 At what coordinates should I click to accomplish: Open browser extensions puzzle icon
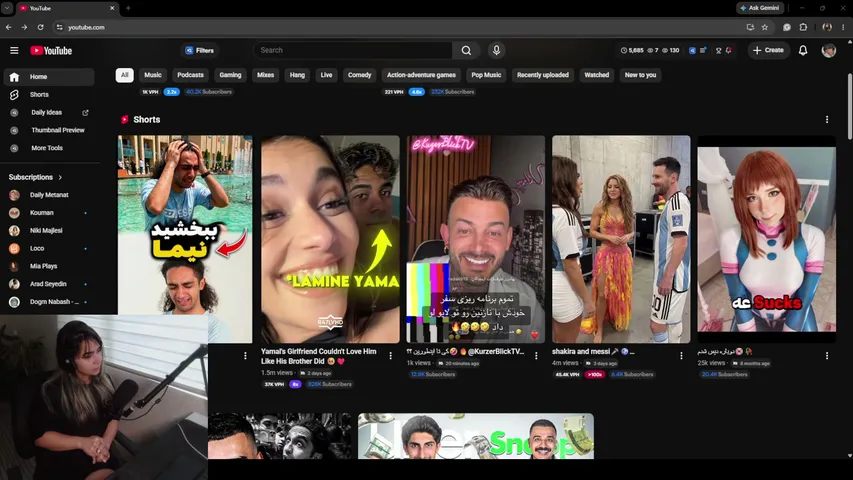coord(803,27)
